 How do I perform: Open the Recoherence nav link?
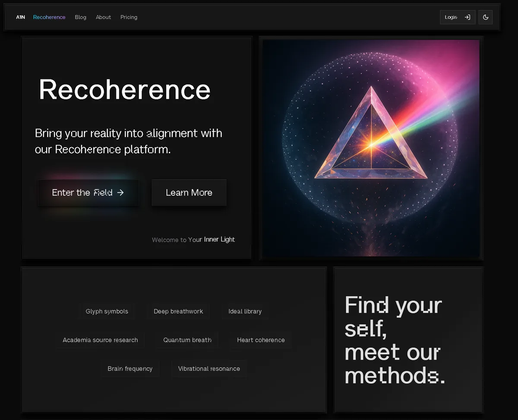point(49,17)
